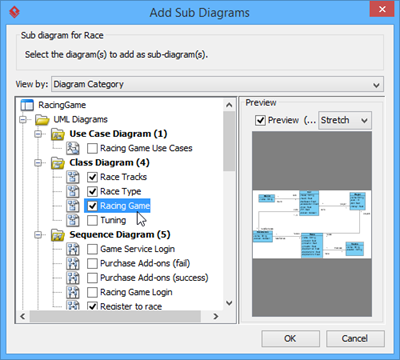400x360 pixels.
Task: Collapse the Use Case Diagram node
Action: (x=38, y=134)
